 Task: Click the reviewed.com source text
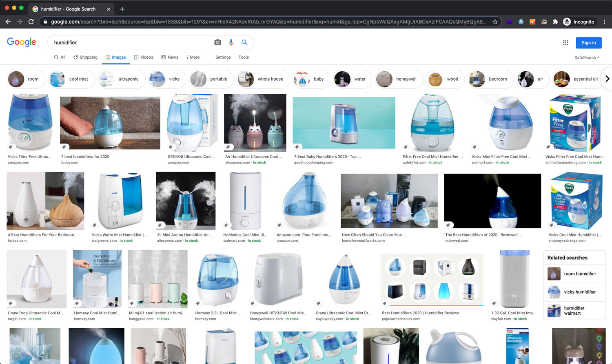pyautogui.click(x=457, y=241)
